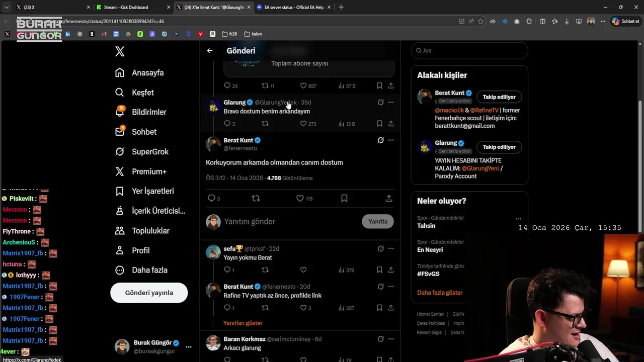Open more options on Rafine TV reply
This screenshot has width=644, height=362.
[x=391, y=287]
